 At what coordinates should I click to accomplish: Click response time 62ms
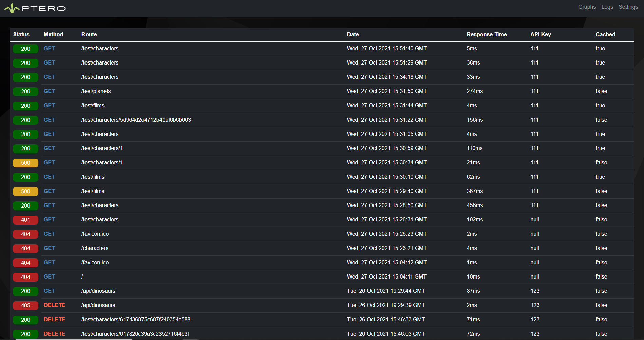(x=473, y=177)
